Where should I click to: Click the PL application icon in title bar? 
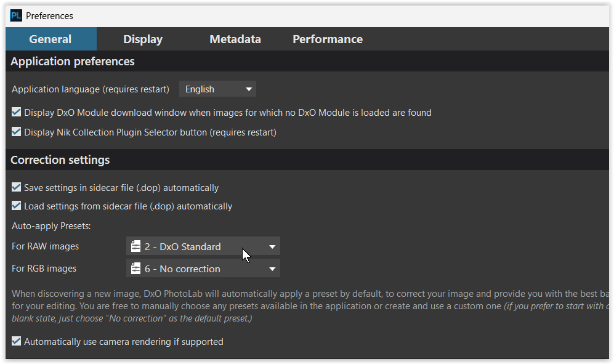tap(16, 16)
